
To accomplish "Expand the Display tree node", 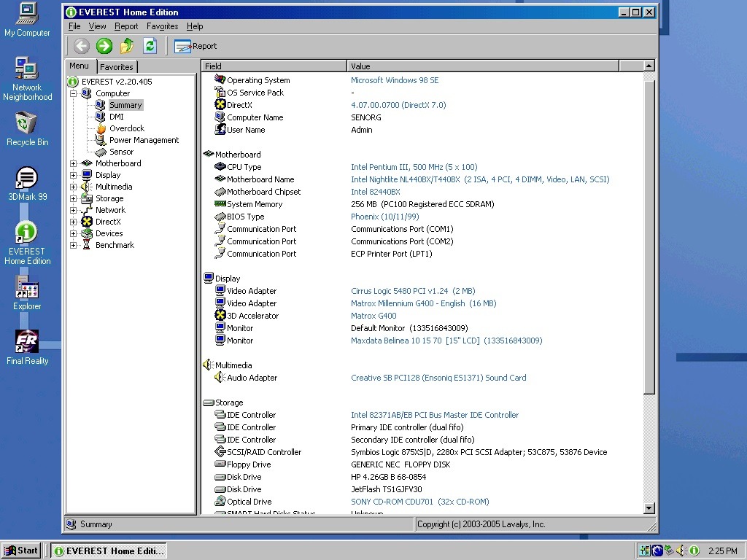I will pyautogui.click(x=74, y=175).
